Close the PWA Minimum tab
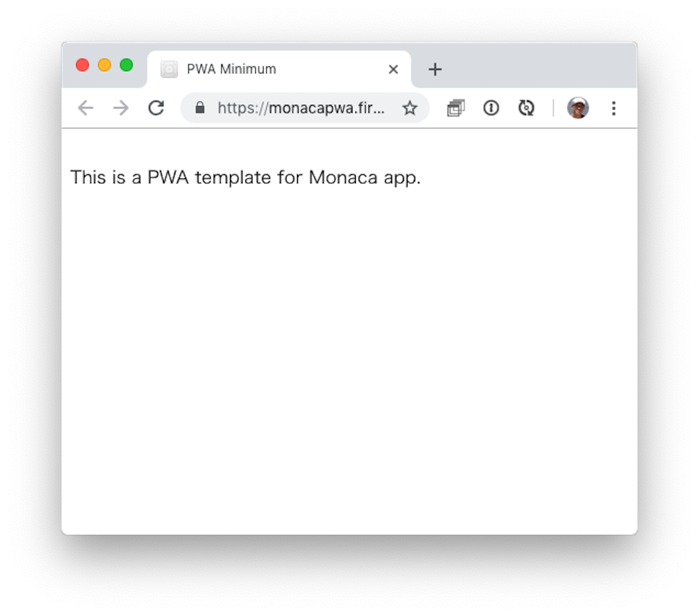The image size is (699, 616). click(393, 69)
